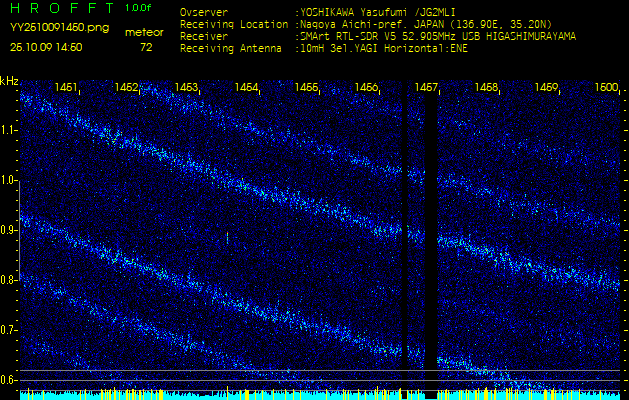Click the meteor count value 72
Screen dimensions: 629x400
pos(146,47)
